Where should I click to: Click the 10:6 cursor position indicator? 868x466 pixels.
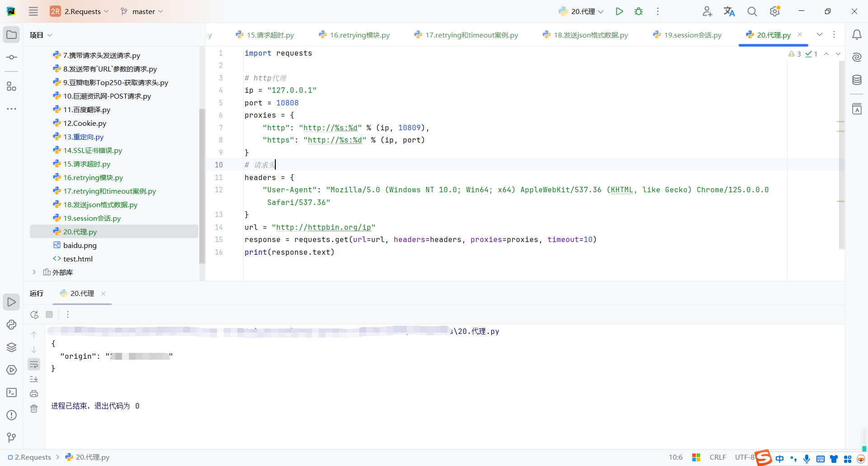(675, 457)
